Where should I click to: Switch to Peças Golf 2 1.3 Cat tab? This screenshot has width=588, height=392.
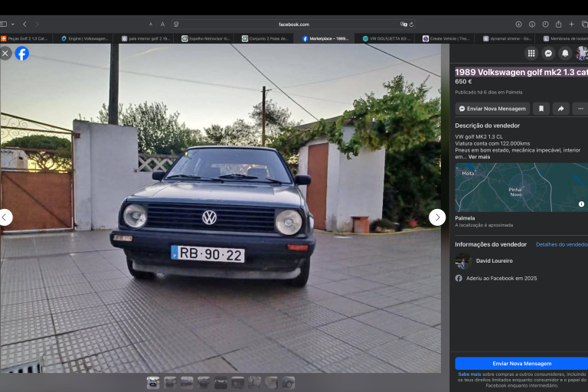[x=25, y=38]
